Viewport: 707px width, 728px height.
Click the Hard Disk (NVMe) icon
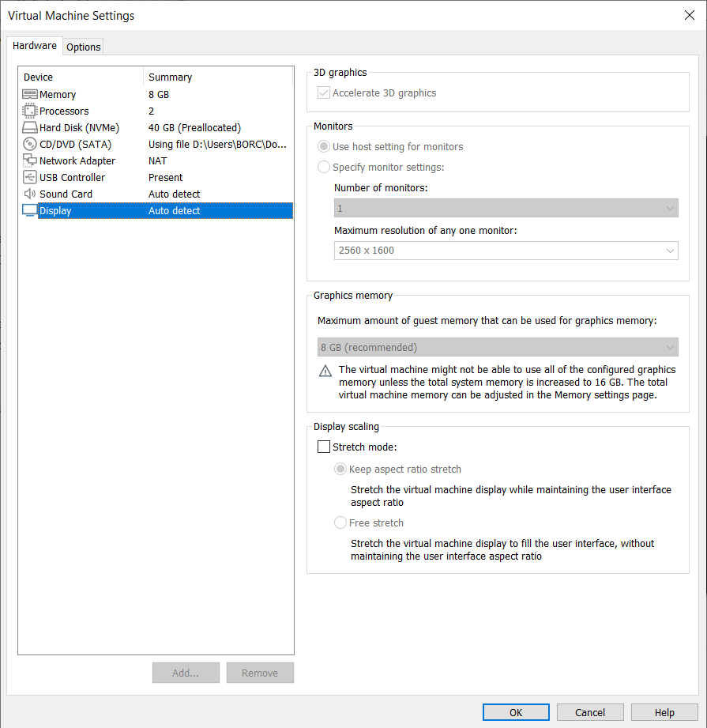(29, 127)
